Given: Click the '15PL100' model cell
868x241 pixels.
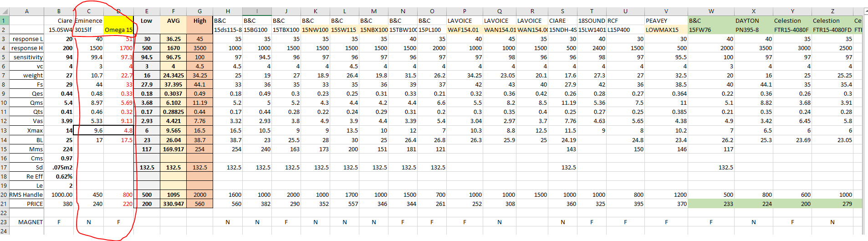Looking at the screenshot, I should tap(432, 30).
